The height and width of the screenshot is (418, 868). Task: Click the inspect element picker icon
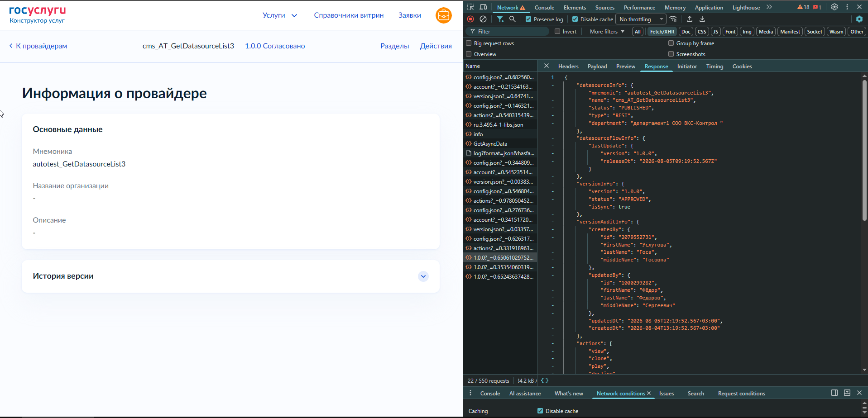[470, 7]
